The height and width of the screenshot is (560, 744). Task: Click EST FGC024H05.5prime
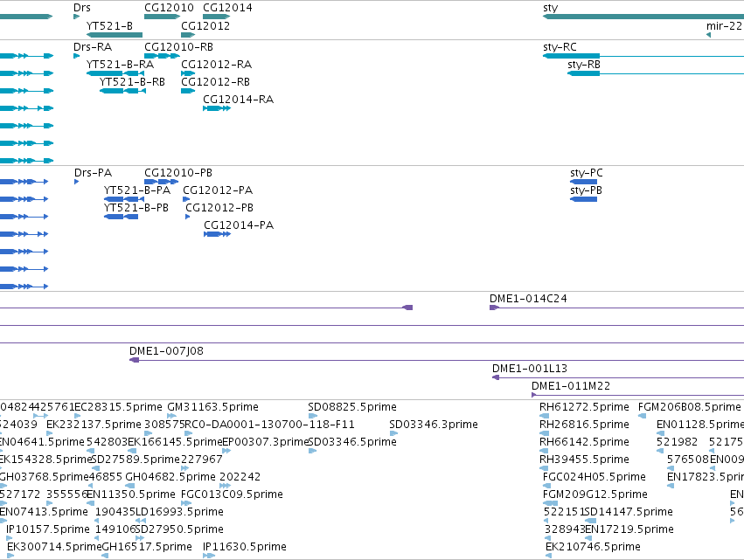[594, 476]
